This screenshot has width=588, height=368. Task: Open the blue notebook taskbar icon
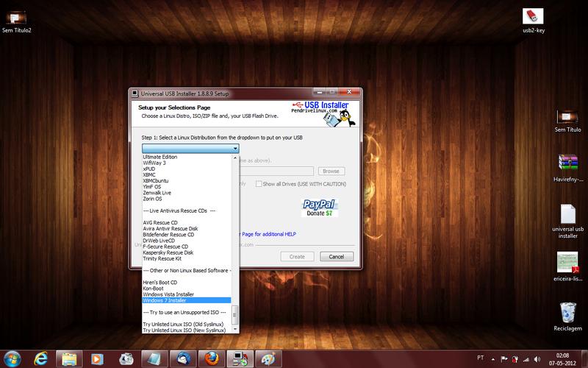(x=154, y=359)
